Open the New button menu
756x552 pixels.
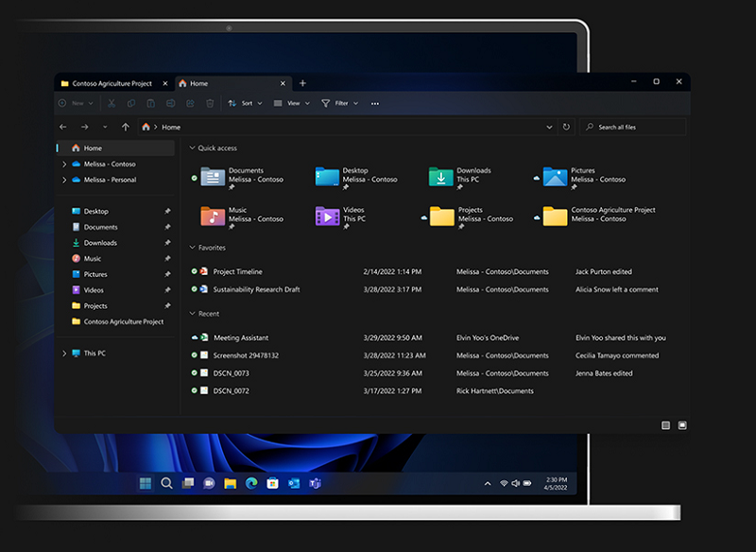click(x=76, y=104)
